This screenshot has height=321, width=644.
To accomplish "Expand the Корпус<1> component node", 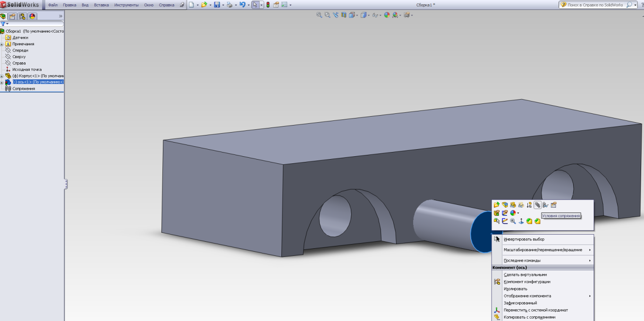I will pyautogui.click(x=2, y=76).
